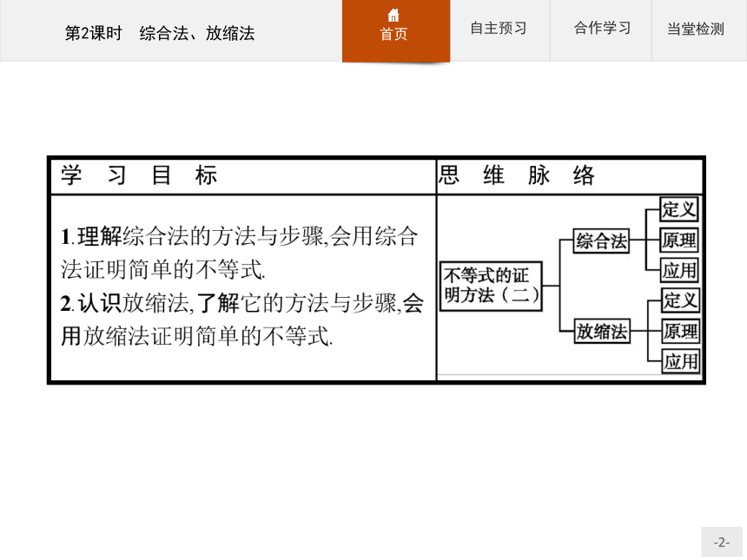Click the bottom 应用 box of 放缩法 branch
This screenshot has width=747, height=560.
681,361
